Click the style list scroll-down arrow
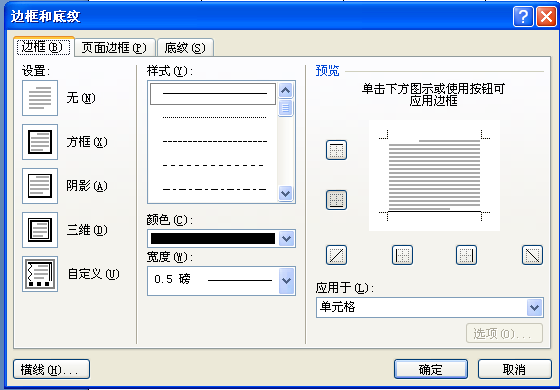This screenshot has height=390, width=560. click(285, 194)
